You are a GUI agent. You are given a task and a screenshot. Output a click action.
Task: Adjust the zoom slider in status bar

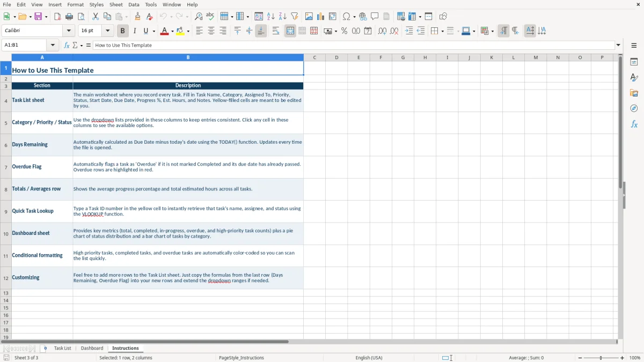click(601, 358)
